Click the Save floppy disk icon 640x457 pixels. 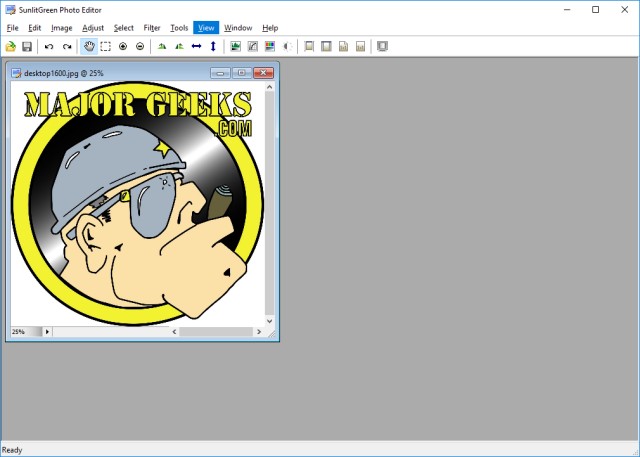click(x=27, y=46)
